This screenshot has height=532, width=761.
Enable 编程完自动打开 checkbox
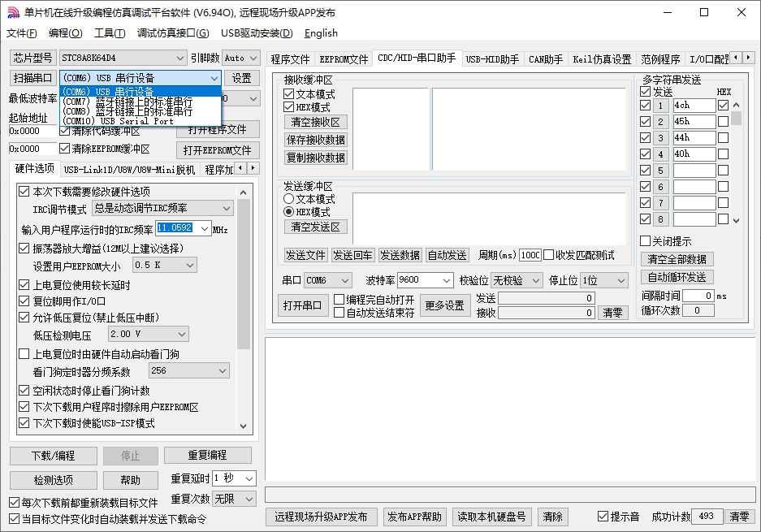coord(339,300)
